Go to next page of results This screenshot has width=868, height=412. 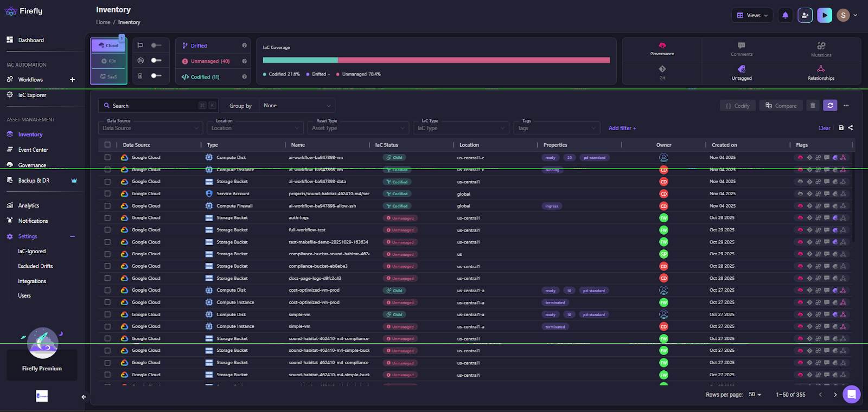click(835, 395)
